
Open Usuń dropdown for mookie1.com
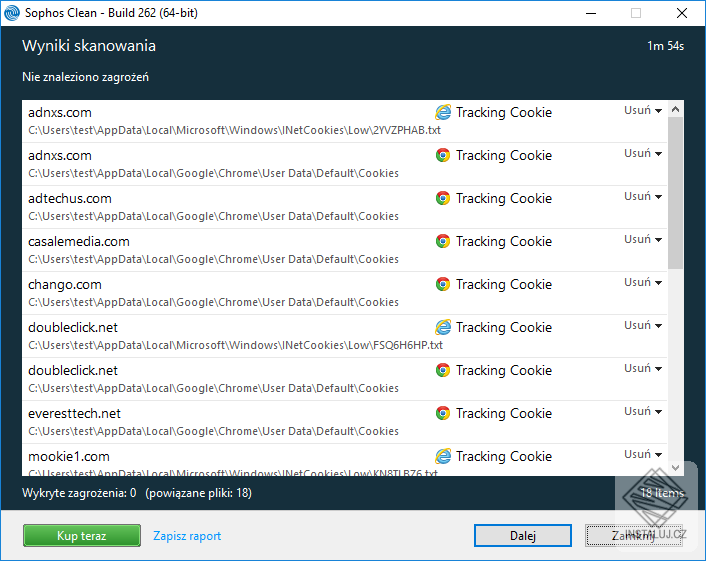click(x=643, y=454)
